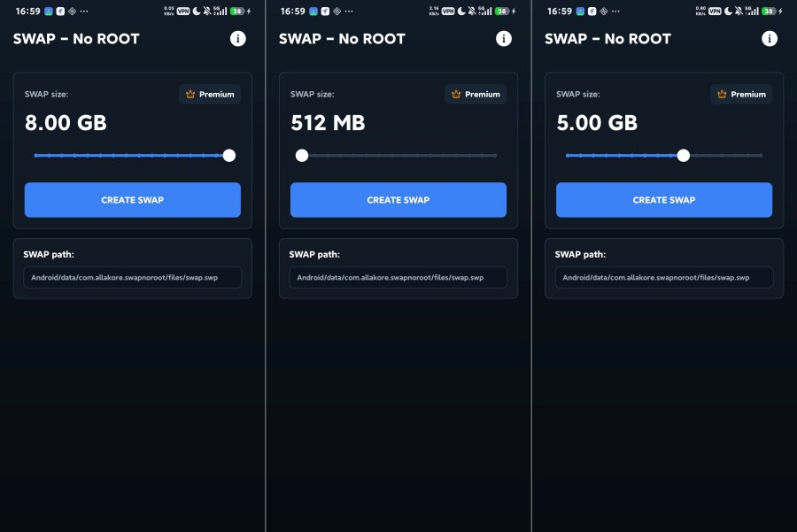797x532 pixels.
Task: Tap Premium crown badge beside 512 MB
Action: 476,94
